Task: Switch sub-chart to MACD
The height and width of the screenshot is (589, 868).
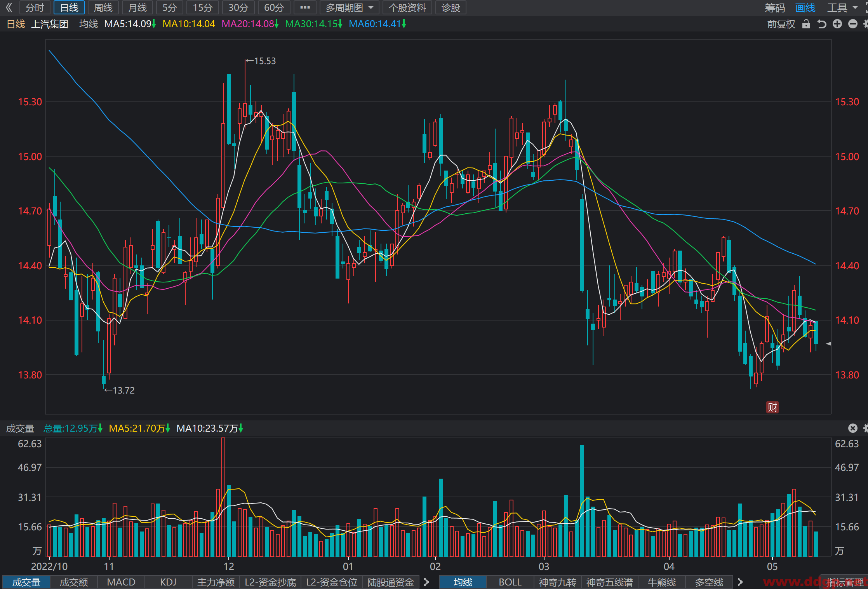Action: [x=121, y=582]
